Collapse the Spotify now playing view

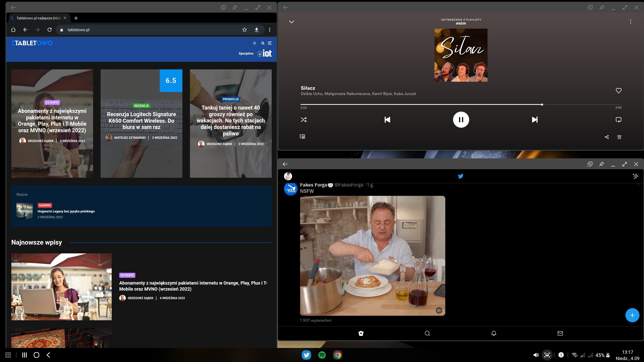[292, 22]
